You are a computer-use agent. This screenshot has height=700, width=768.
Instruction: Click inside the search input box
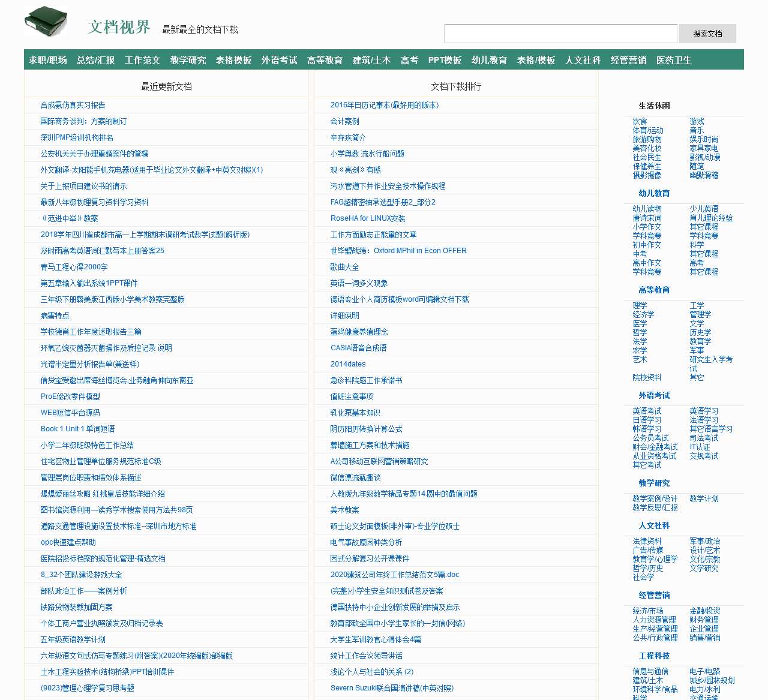(560, 34)
